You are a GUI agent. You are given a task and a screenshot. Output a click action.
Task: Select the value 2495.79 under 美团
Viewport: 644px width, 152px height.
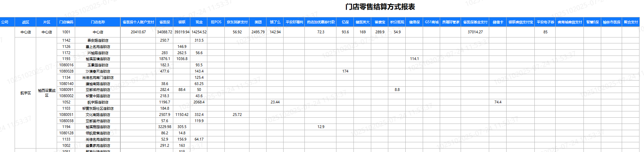(x=258, y=32)
